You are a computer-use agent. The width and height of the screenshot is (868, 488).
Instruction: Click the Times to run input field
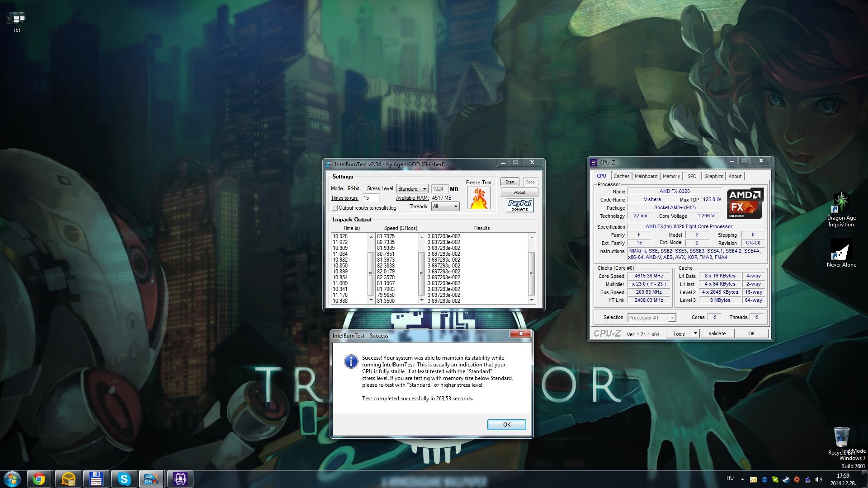[x=370, y=198]
